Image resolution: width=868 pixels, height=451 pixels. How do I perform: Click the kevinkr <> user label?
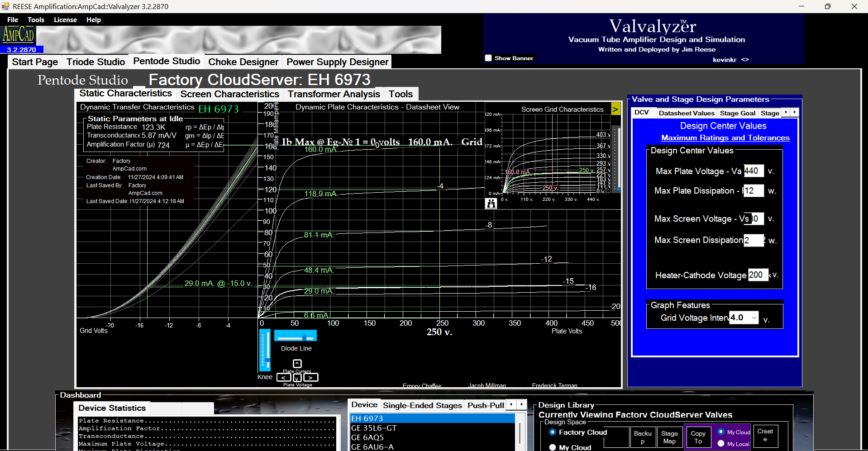(x=730, y=60)
